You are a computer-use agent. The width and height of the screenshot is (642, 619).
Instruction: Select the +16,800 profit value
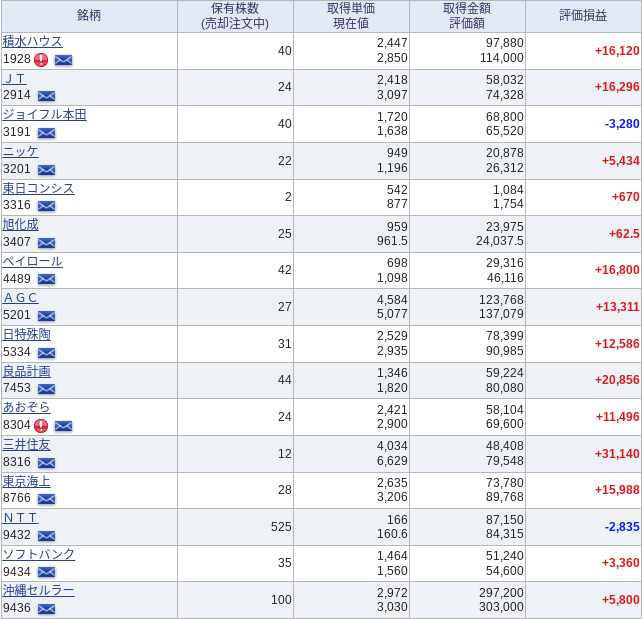[617, 270]
